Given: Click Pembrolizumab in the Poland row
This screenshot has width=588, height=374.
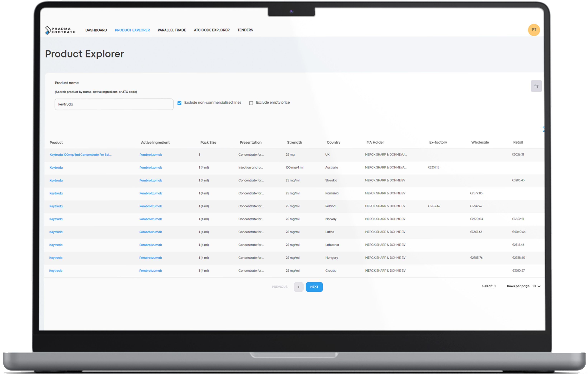Looking at the screenshot, I should point(151,206).
